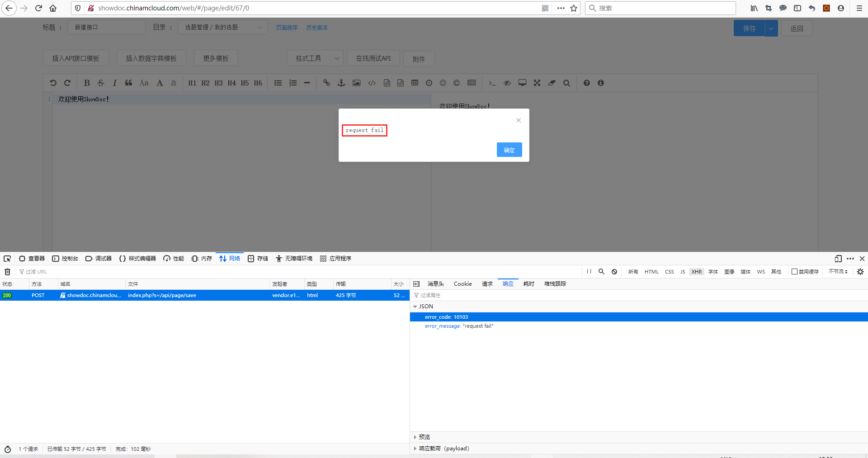The image size is (868, 458).
Task: Apply strikethrough formatting in the editor toolbar
Action: [101, 83]
